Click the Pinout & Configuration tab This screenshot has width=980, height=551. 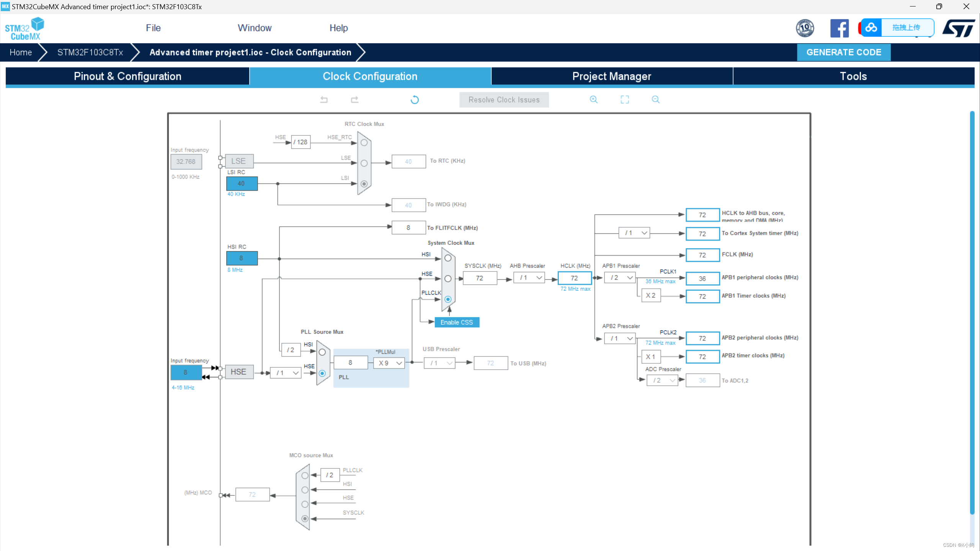pos(127,76)
